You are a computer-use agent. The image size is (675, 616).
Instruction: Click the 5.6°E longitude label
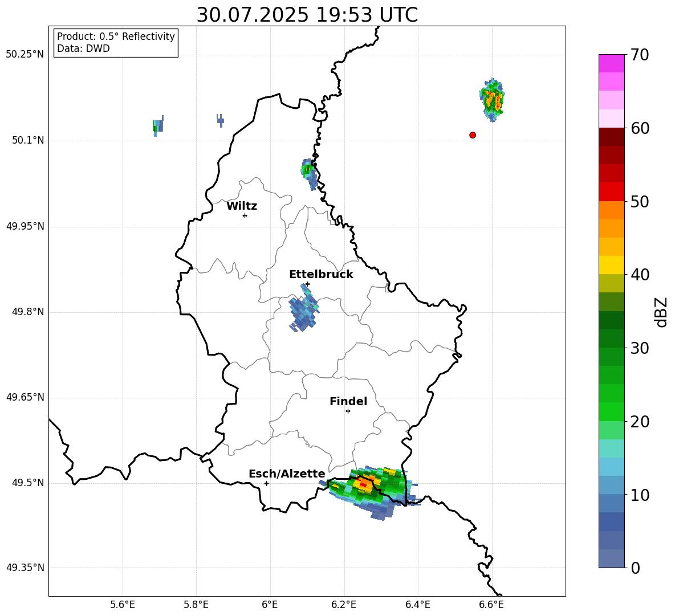tap(123, 605)
